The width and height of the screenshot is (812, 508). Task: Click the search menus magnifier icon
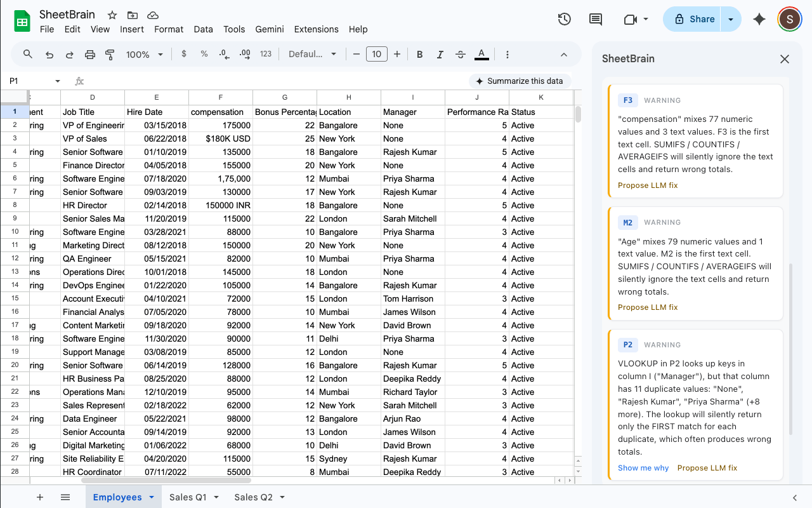click(x=28, y=55)
